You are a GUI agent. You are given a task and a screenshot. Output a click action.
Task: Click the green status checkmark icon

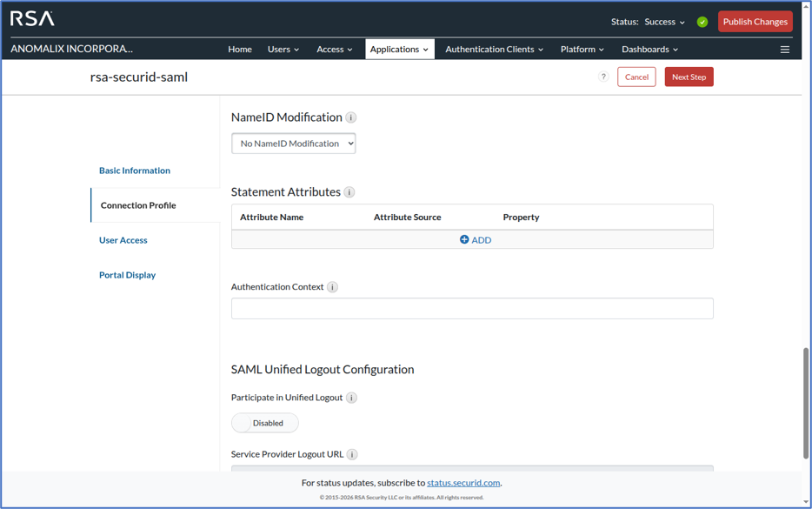pos(702,22)
